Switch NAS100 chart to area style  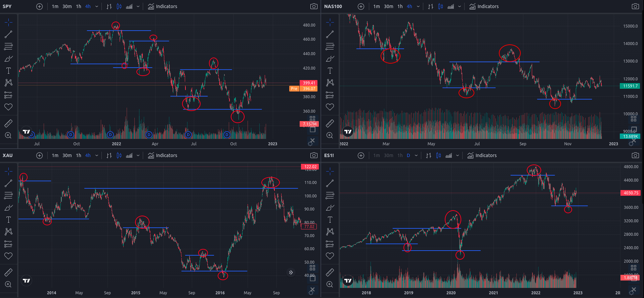[x=451, y=6]
